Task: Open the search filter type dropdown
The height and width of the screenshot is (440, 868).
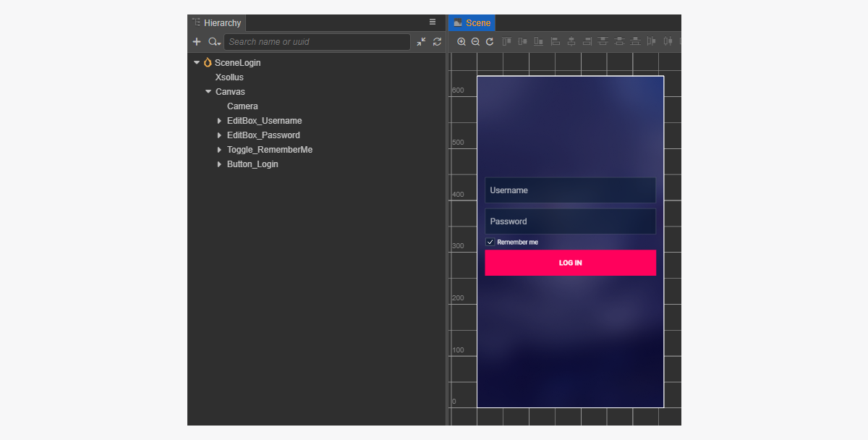Action: click(x=214, y=42)
